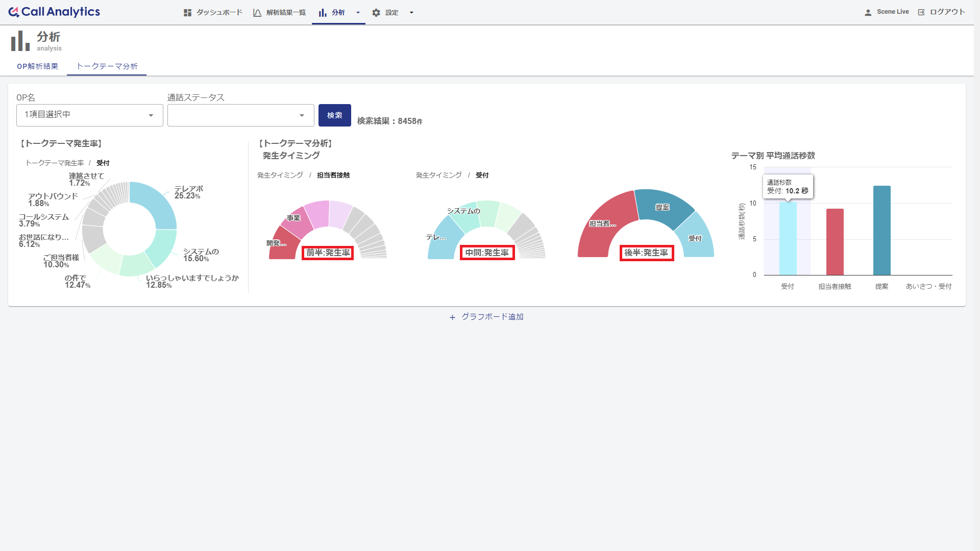
Task: Click the 中間:発生率 chart label
Action: (x=487, y=253)
